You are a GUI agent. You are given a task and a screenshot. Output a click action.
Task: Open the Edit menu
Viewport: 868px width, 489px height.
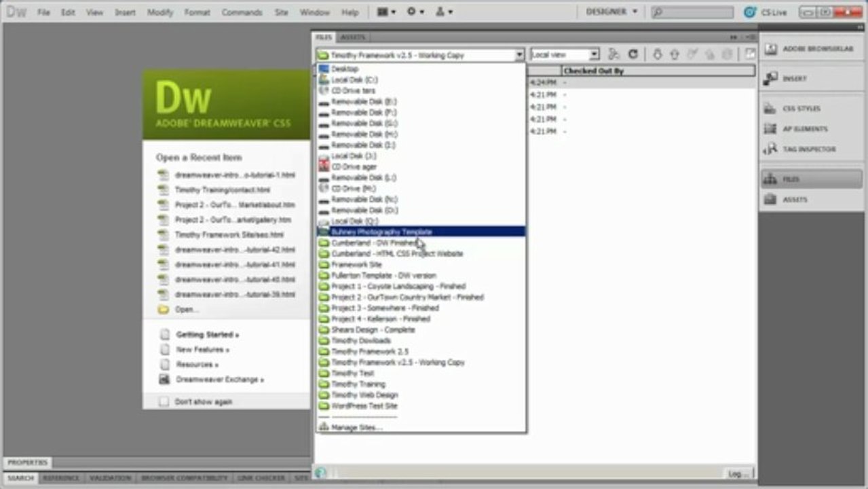pos(68,12)
